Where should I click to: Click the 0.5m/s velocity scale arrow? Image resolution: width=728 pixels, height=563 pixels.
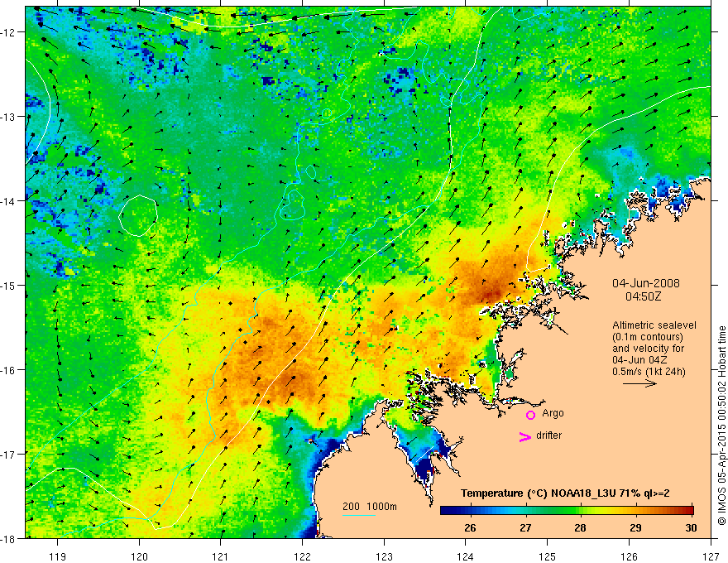point(639,383)
